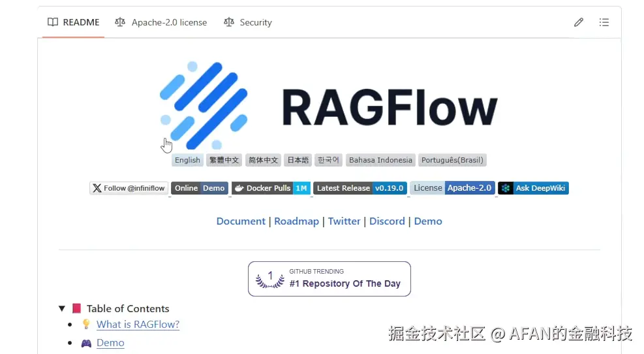This screenshot has height=354, width=644.
Task: Follow the Twitter link
Action: (344, 221)
